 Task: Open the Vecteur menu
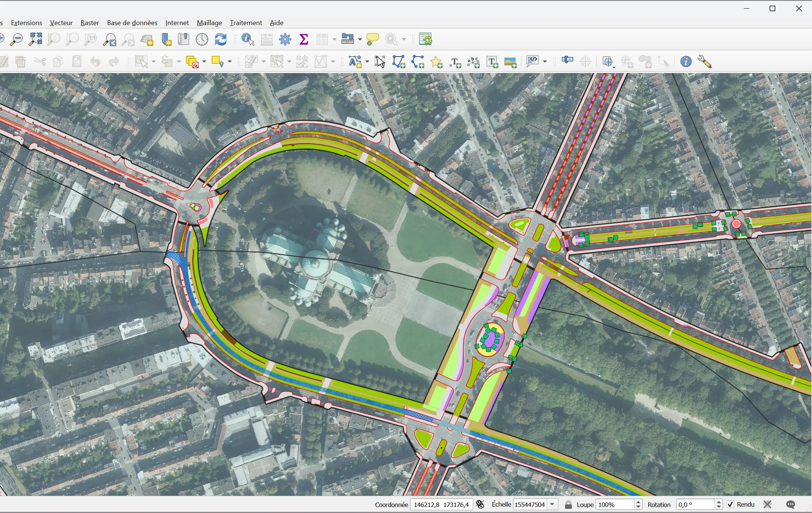pyautogui.click(x=61, y=23)
